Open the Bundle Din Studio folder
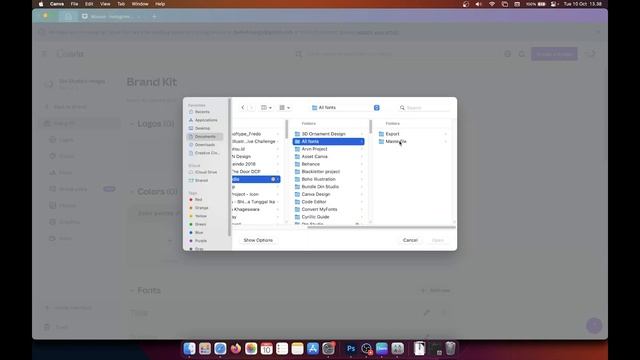 coord(328,187)
